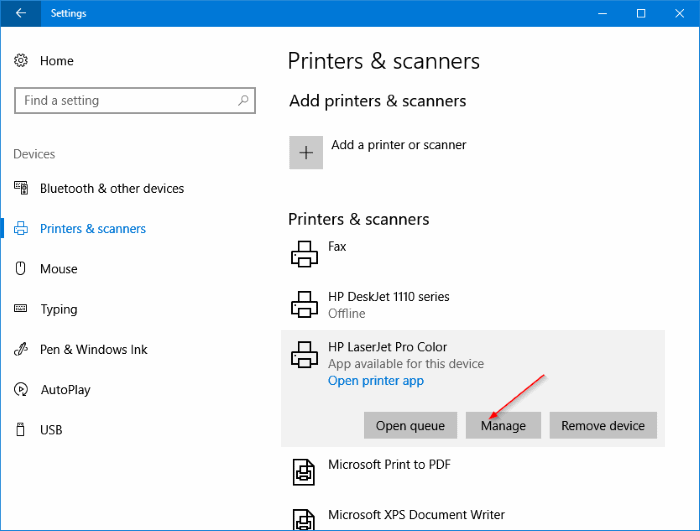This screenshot has height=531, width=700.
Task: Click the USB icon in sidebar
Action: (21, 430)
